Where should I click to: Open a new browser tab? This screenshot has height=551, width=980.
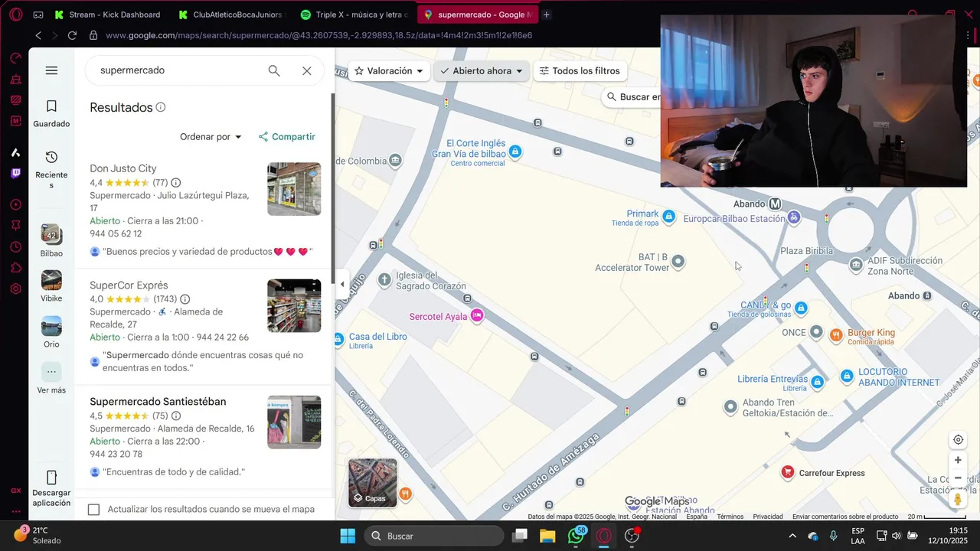click(546, 15)
